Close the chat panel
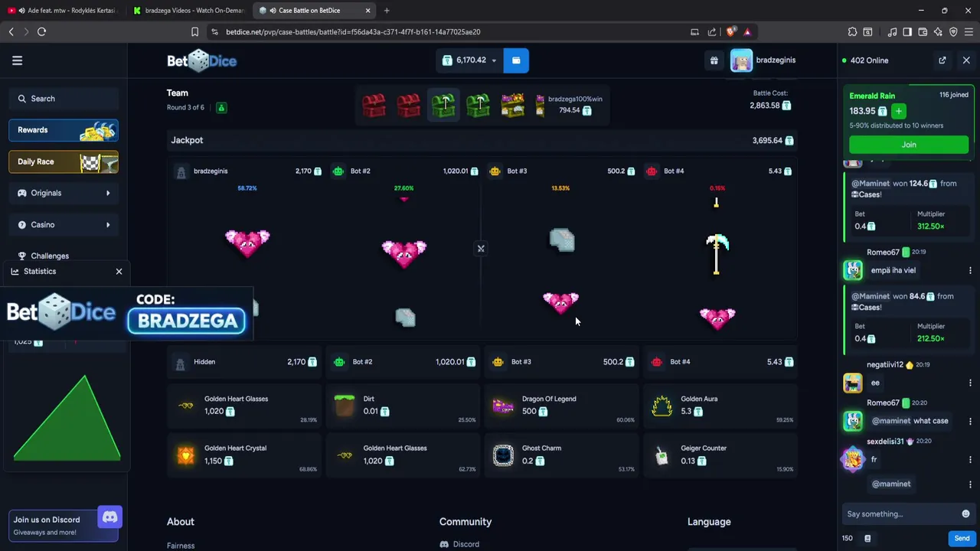 pos(966,60)
